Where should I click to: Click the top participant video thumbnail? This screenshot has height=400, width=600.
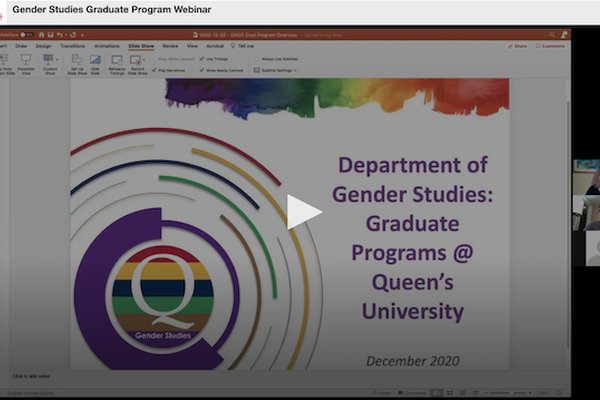coord(586,177)
